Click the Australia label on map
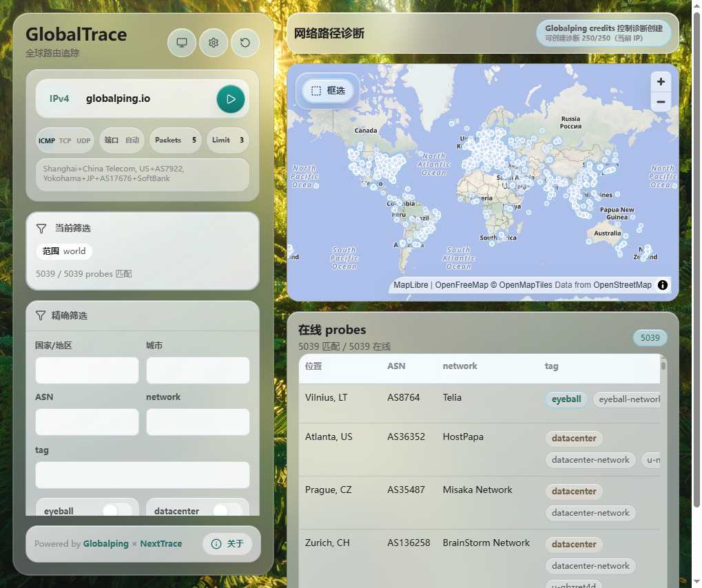The height and width of the screenshot is (588, 702). 607,233
